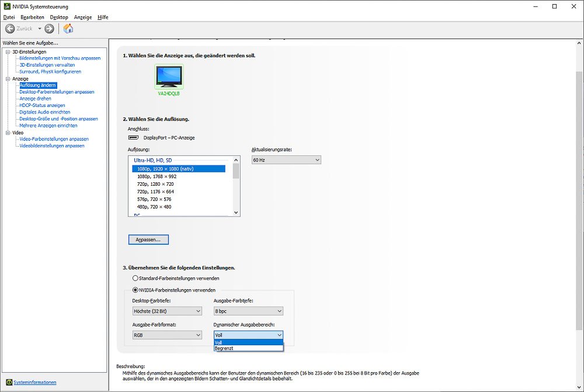Open the Desktop-Farbtiefe dropdown
The height and width of the screenshot is (392, 584).
pos(167,311)
